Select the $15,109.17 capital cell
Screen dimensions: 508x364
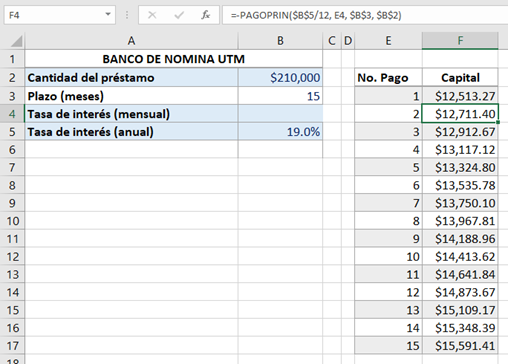point(460,310)
